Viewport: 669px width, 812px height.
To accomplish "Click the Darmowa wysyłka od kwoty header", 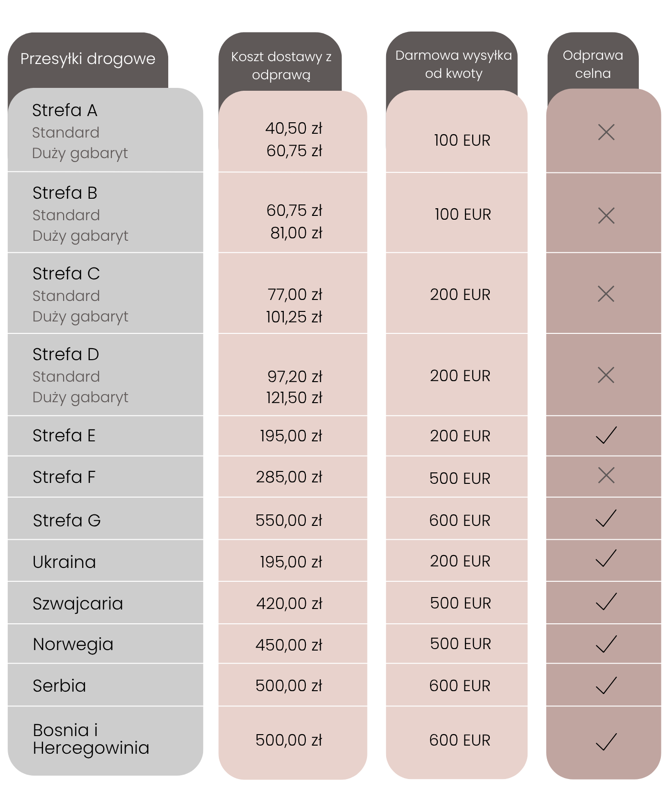I will (x=453, y=64).
